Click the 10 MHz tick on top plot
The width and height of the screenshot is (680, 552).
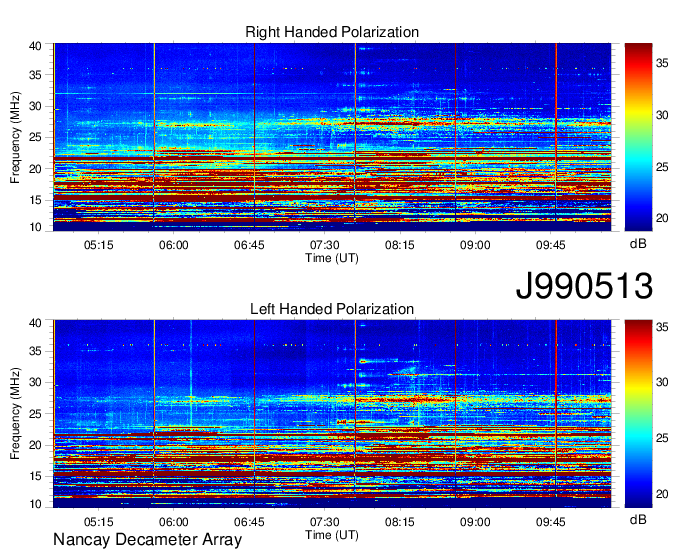[36, 227]
